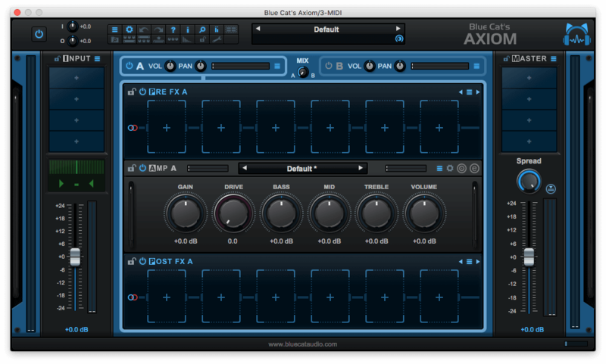Image resolution: width=606 pixels, height=364 pixels.
Task: Click the magnifier zoom icon in toolbar
Action: 202,30
